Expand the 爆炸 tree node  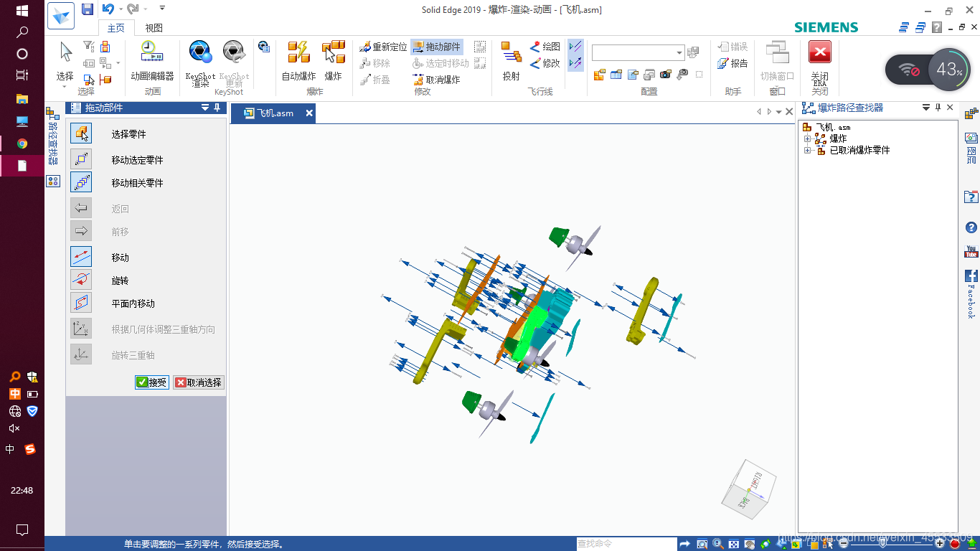click(x=807, y=138)
